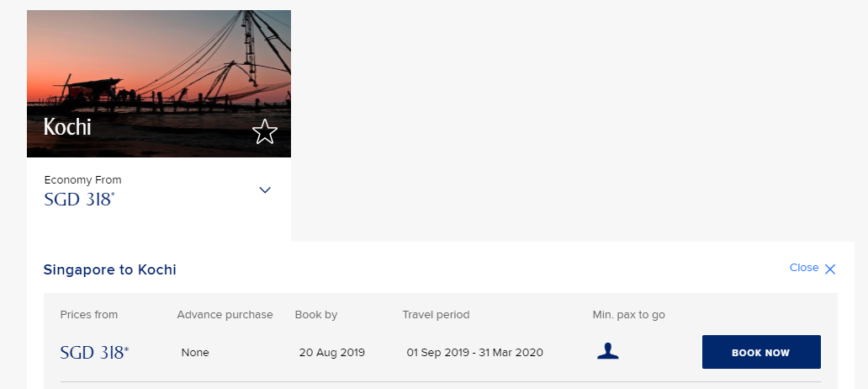Open the Kochi sunset destination photo

pyautogui.click(x=159, y=67)
